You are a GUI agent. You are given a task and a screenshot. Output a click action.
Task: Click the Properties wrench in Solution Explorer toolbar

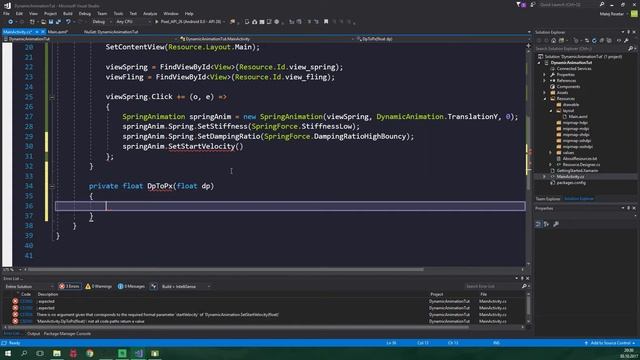626,40
